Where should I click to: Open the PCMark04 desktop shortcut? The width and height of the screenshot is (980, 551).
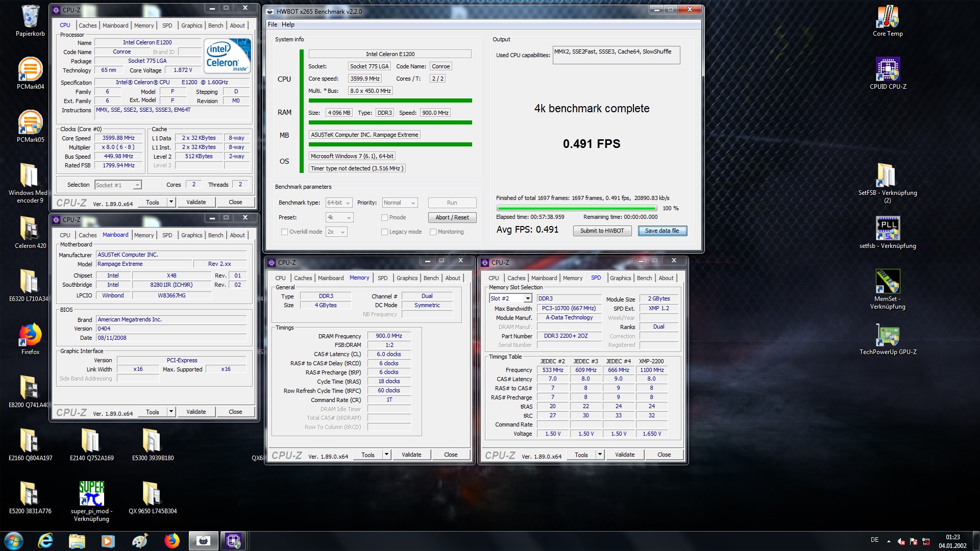point(30,73)
